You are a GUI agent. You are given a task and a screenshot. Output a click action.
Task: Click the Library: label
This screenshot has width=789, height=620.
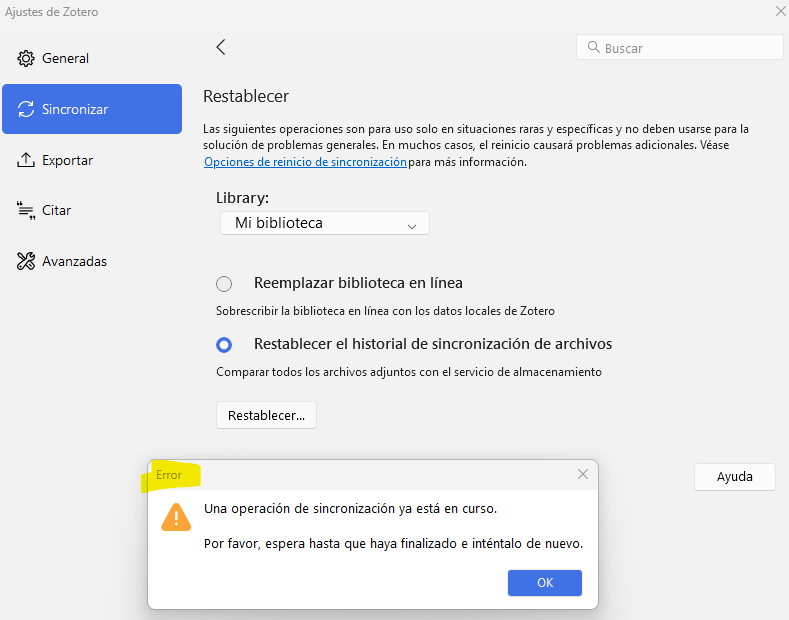tap(243, 198)
